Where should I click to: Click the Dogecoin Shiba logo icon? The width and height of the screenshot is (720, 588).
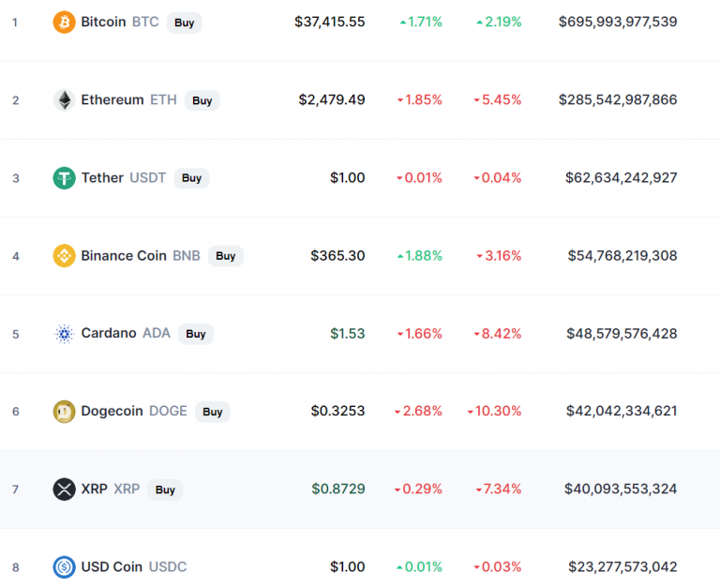[x=65, y=411]
